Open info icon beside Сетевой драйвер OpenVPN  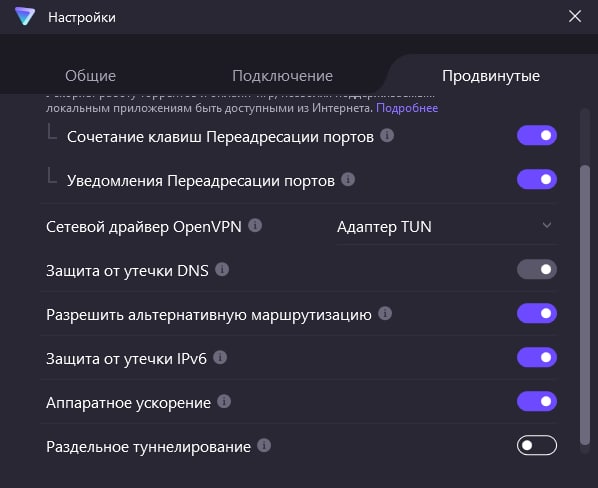(255, 225)
